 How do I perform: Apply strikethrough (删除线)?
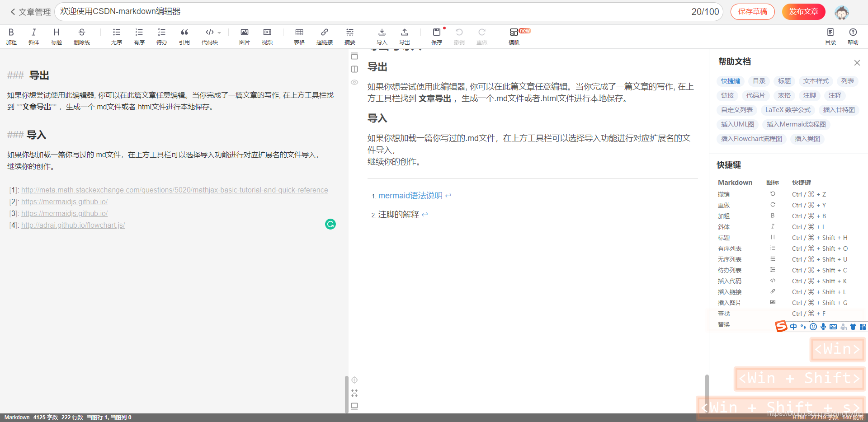82,36
